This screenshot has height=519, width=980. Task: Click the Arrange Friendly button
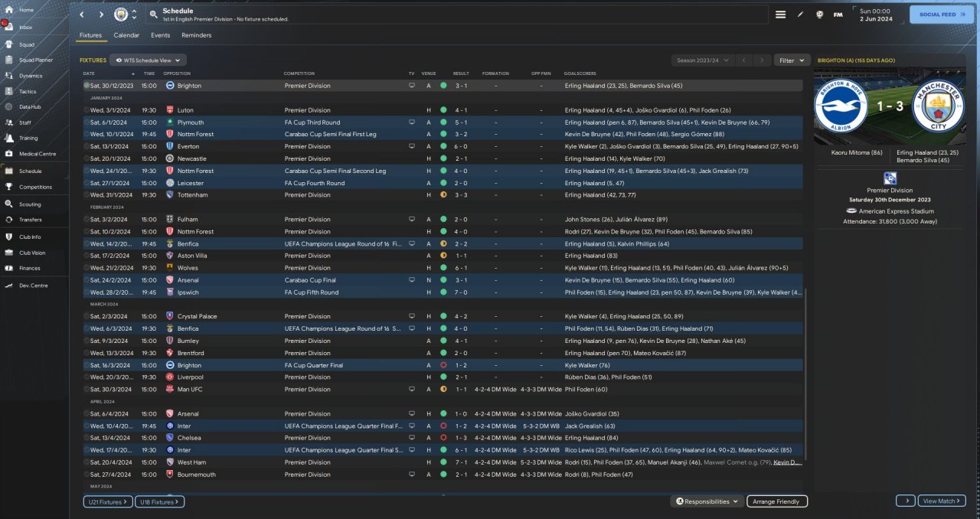pos(776,501)
